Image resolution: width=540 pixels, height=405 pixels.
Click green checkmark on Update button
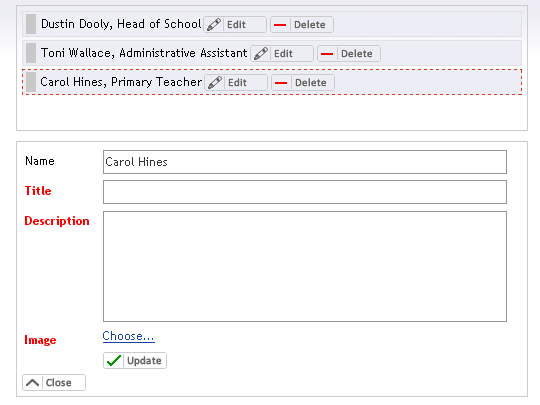114,360
